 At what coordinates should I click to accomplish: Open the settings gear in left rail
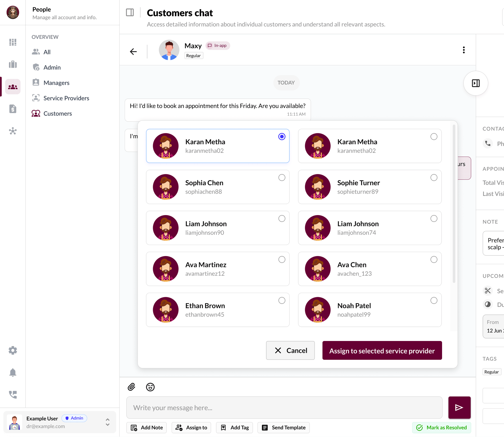pos(13,350)
